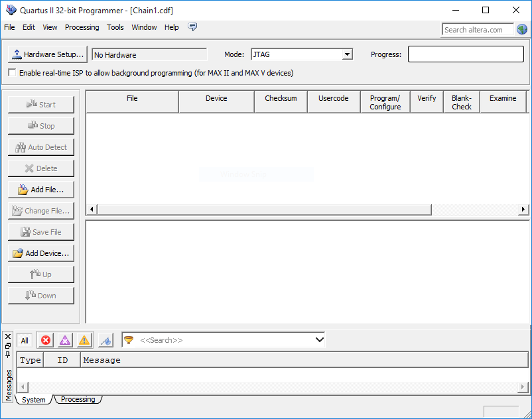The height and width of the screenshot is (419, 532).
Task: Toggle the critical warning filter icon
Action: click(x=65, y=340)
